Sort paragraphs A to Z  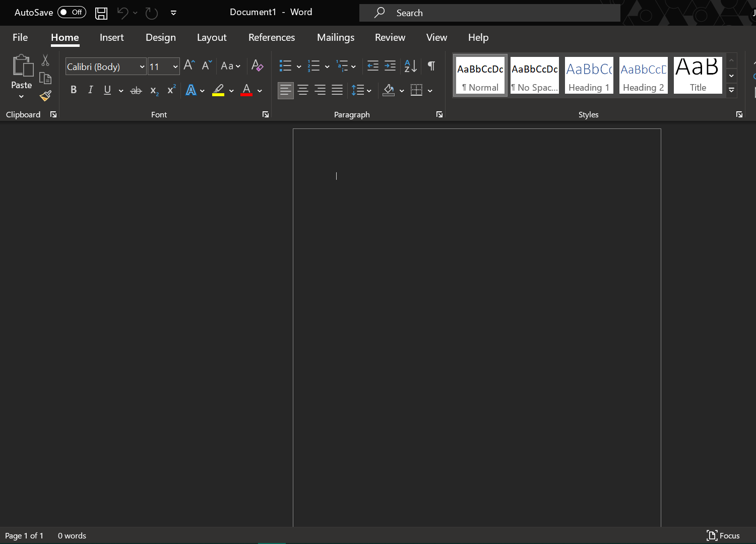[411, 65]
